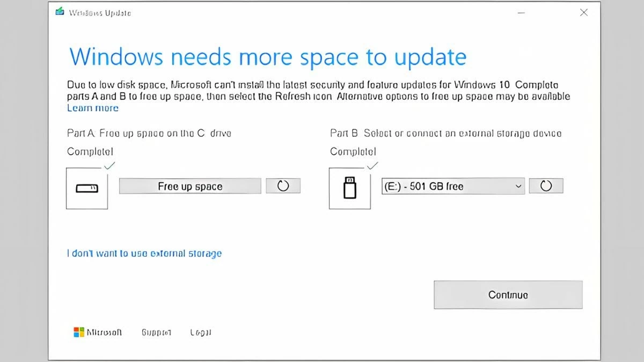The height and width of the screenshot is (362, 644).
Task: Click the Part A heading text
Action: pyautogui.click(x=149, y=133)
